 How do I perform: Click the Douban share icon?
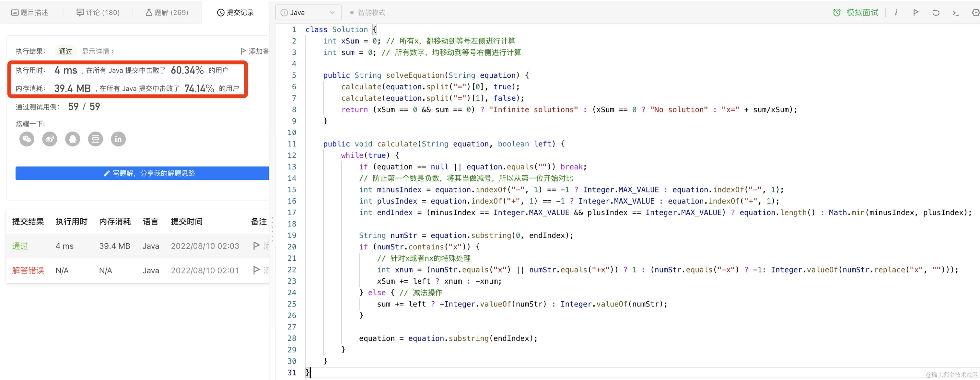(x=95, y=139)
